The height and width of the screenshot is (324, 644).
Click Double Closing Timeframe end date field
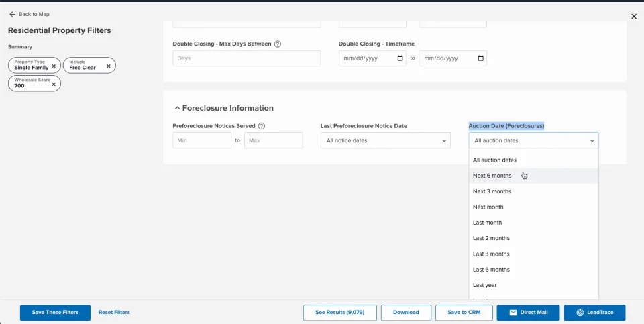pyautogui.click(x=453, y=58)
